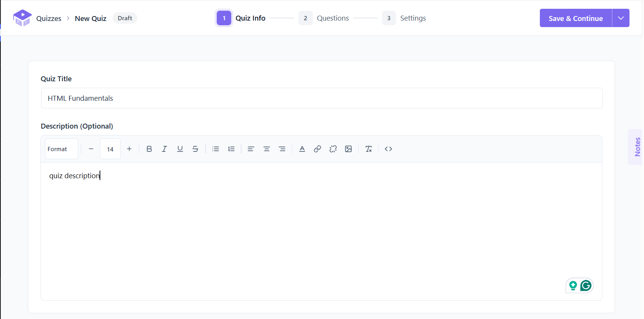644x319 pixels.
Task: Go to the Quiz Info step
Action: pos(241,18)
